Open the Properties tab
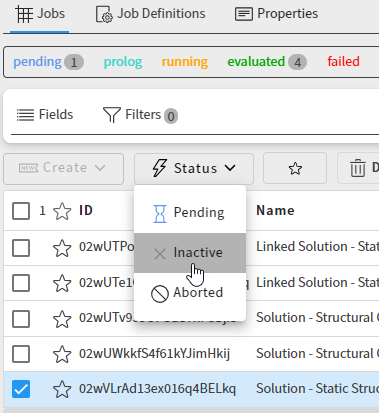Viewport: 379px width, 413px height. (276, 14)
